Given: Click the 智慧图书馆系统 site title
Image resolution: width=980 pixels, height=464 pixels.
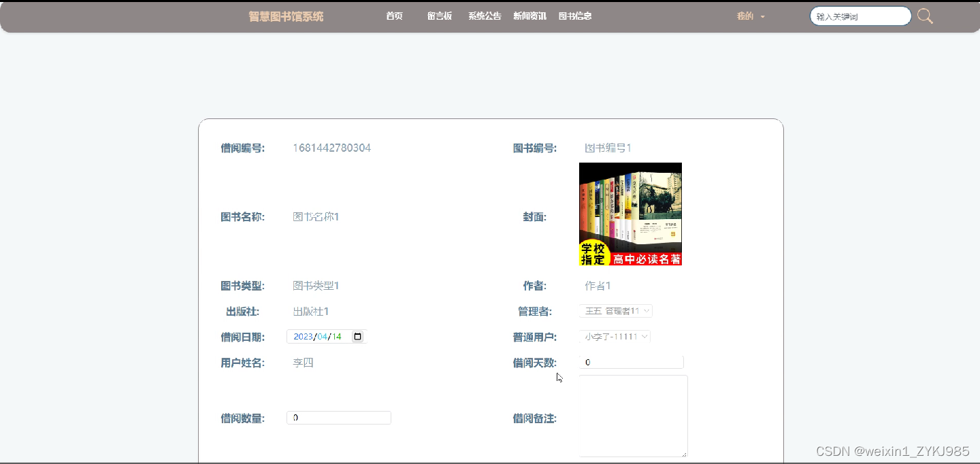Looking at the screenshot, I should (x=286, y=16).
